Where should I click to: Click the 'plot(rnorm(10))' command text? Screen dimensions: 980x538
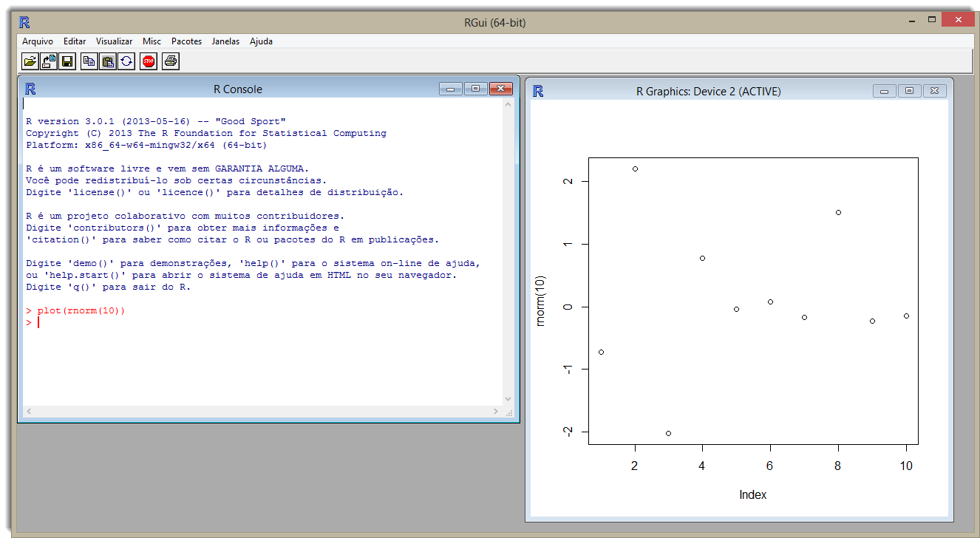click(x=81, y=310)
